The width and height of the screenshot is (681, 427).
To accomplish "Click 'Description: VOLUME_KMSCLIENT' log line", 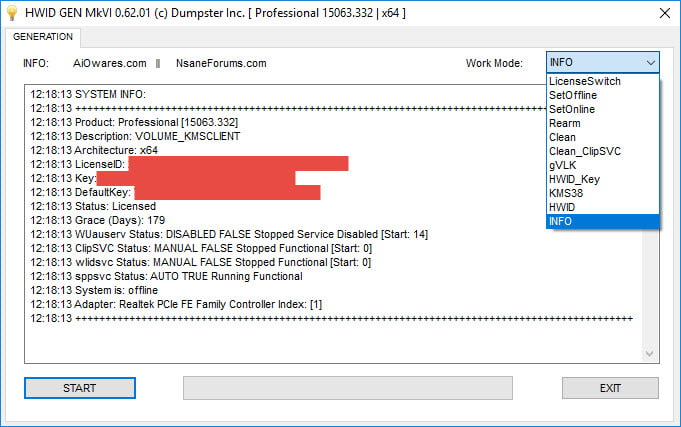I will click(x=135, y=136).
